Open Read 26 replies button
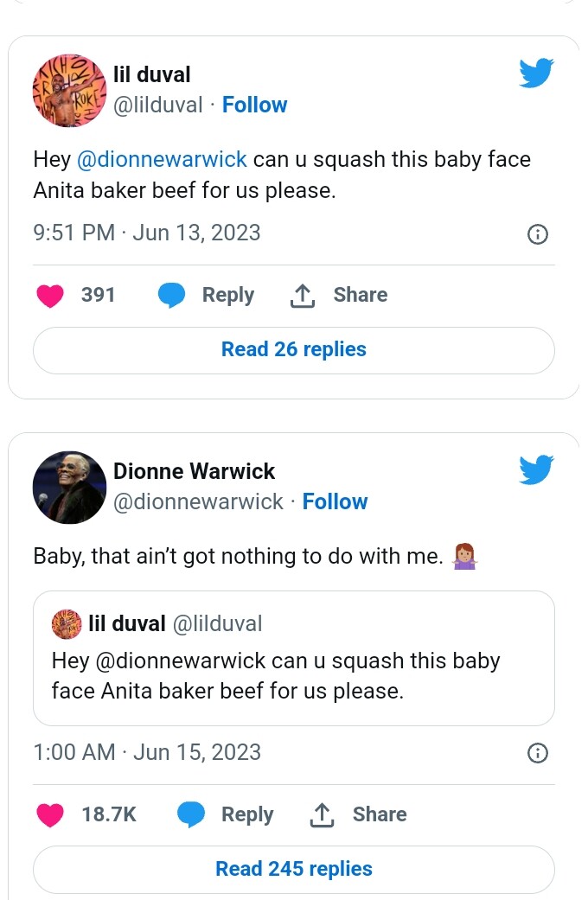This screenshot has height=900, width=588. point(294,350)
